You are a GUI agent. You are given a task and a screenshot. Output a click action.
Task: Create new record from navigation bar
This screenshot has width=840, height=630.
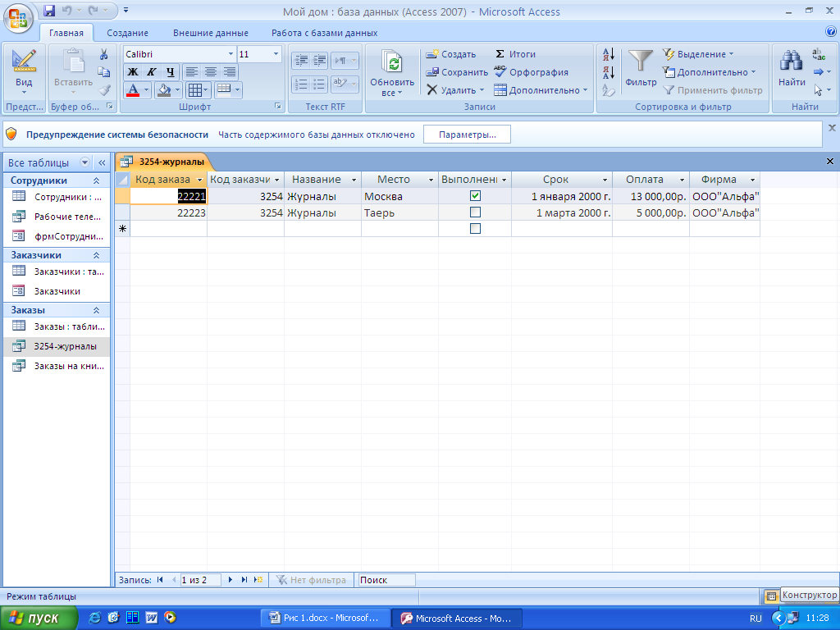(x=258, y=580)
